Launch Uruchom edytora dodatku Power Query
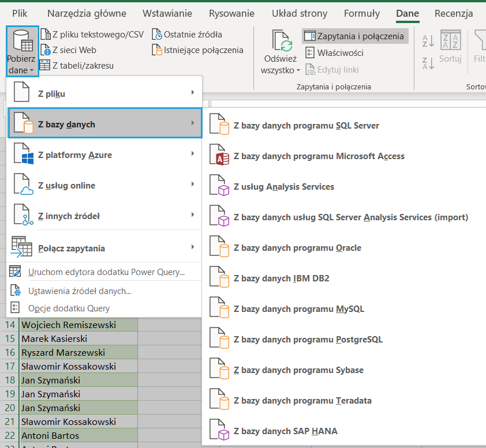This screenshot has height=448, width=486. tap(106, 272)
